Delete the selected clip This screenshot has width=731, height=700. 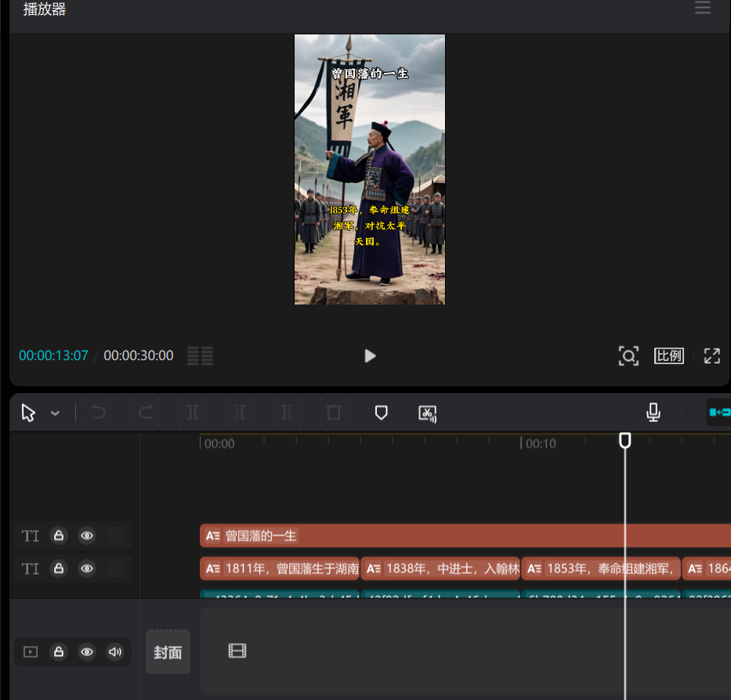pyautogui.click(x=334, y=413)
